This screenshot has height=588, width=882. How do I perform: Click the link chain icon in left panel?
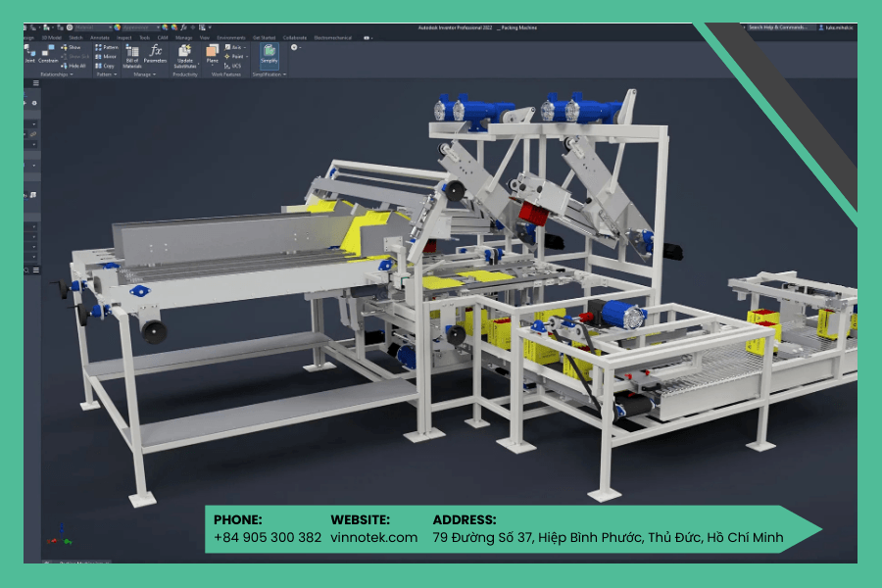point(33,134)
